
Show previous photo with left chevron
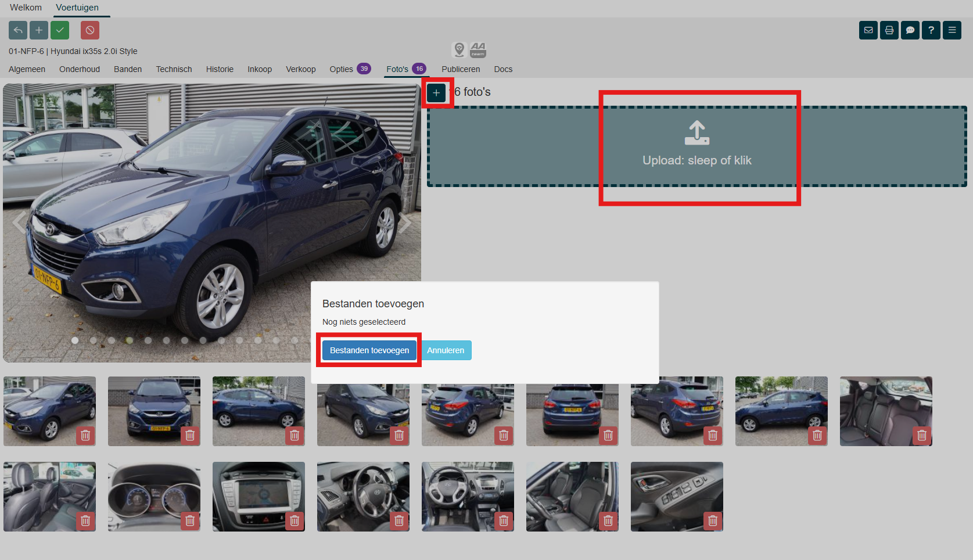(20, 222)
